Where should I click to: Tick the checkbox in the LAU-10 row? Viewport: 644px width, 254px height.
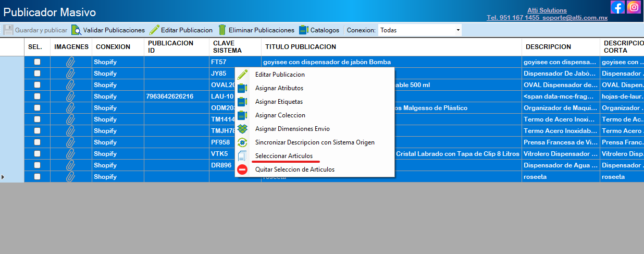(37, 96)
